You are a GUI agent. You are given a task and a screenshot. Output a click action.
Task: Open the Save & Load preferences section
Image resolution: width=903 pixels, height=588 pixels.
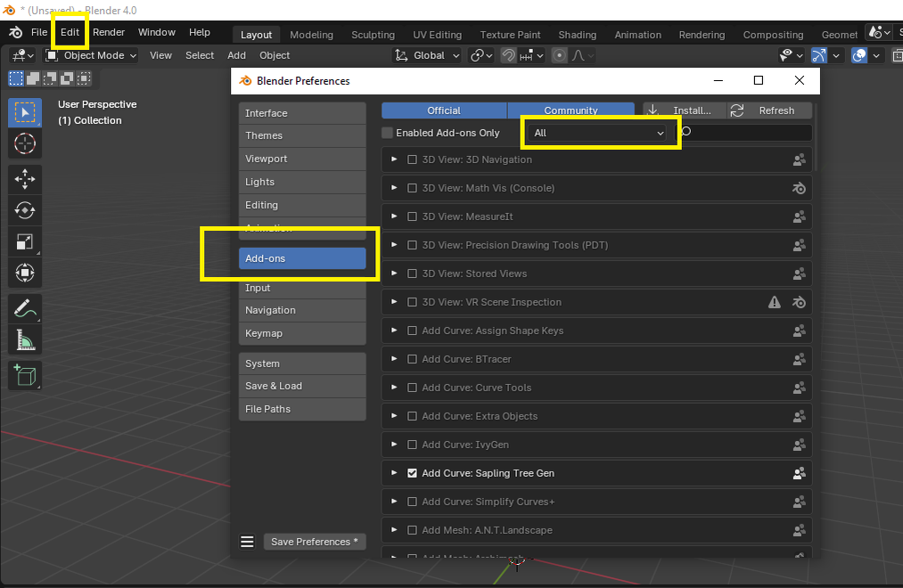[x=302, y=386]
